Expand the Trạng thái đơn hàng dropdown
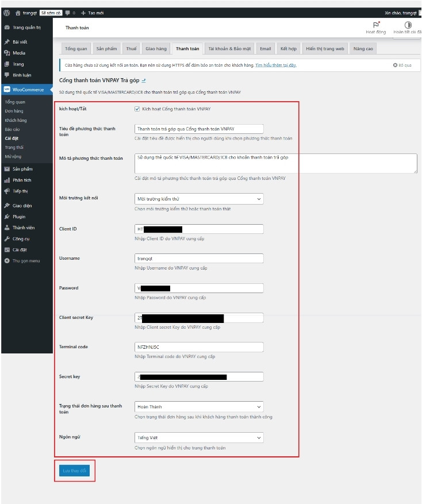 [x=199, y=406]
